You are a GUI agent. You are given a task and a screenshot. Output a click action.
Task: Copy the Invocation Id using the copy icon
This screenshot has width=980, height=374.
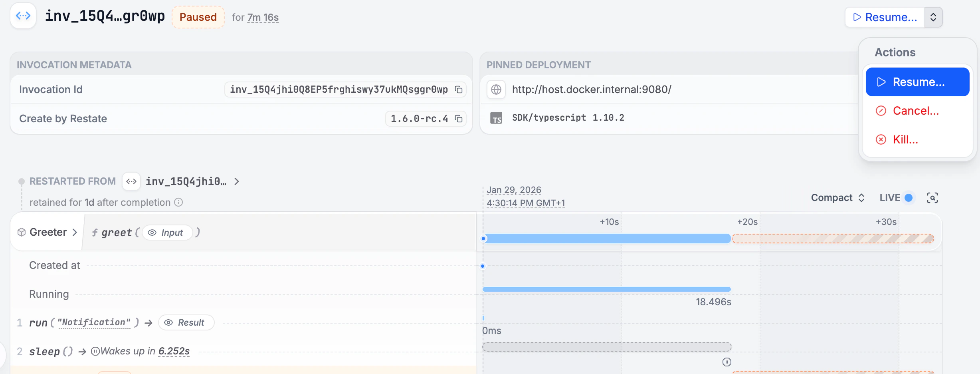coord(458,89)
